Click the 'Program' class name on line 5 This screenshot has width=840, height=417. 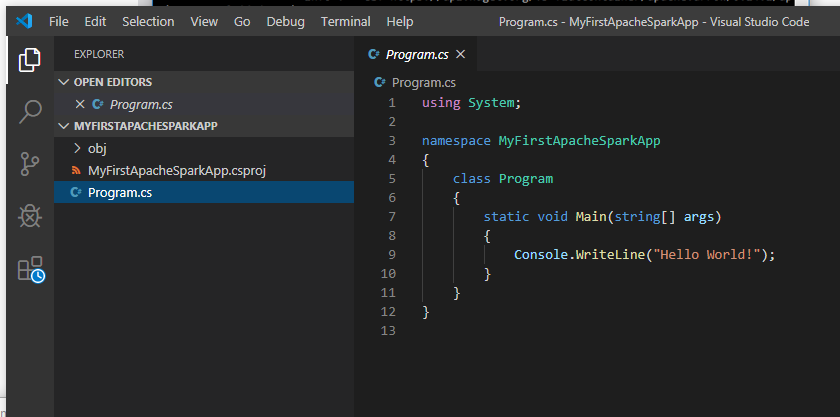tap(526, 178)
